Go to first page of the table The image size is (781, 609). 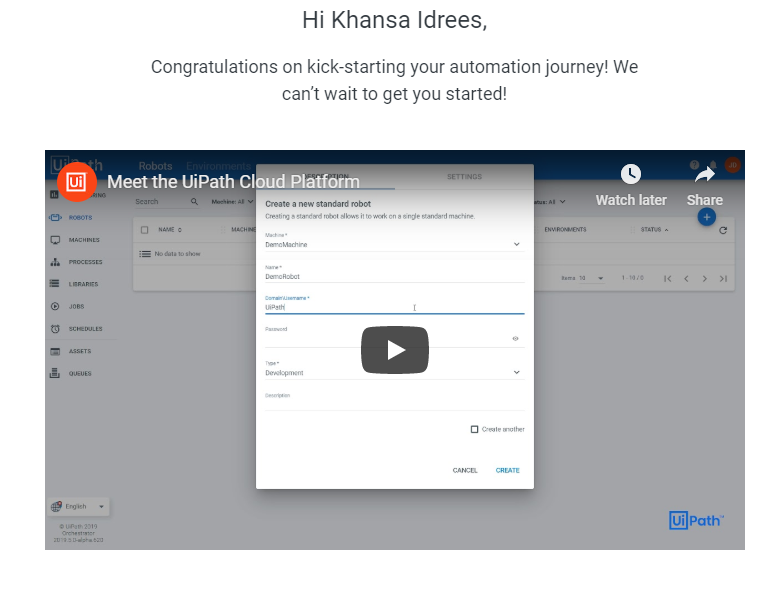pyautogui.click(x=667, y=278)
